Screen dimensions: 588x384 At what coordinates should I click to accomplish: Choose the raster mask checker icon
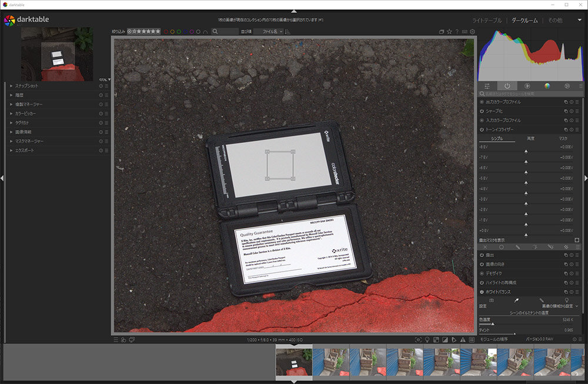pos(566,247)
